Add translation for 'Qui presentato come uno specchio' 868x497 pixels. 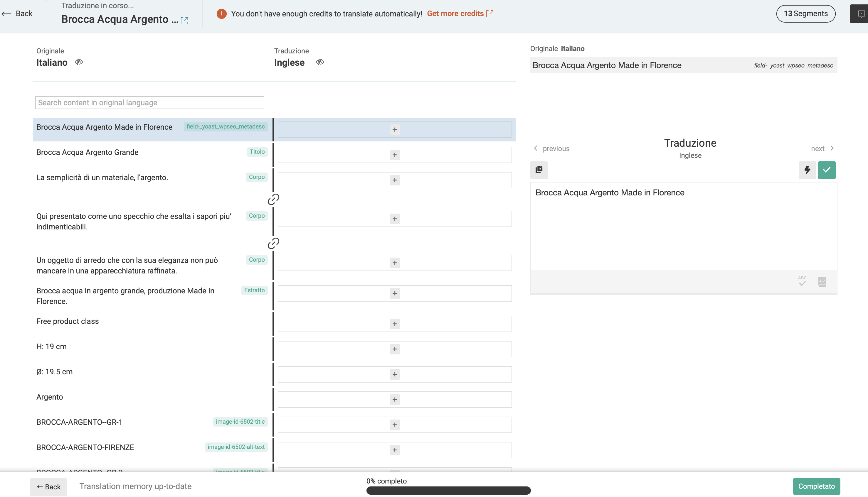click(395, 219)
